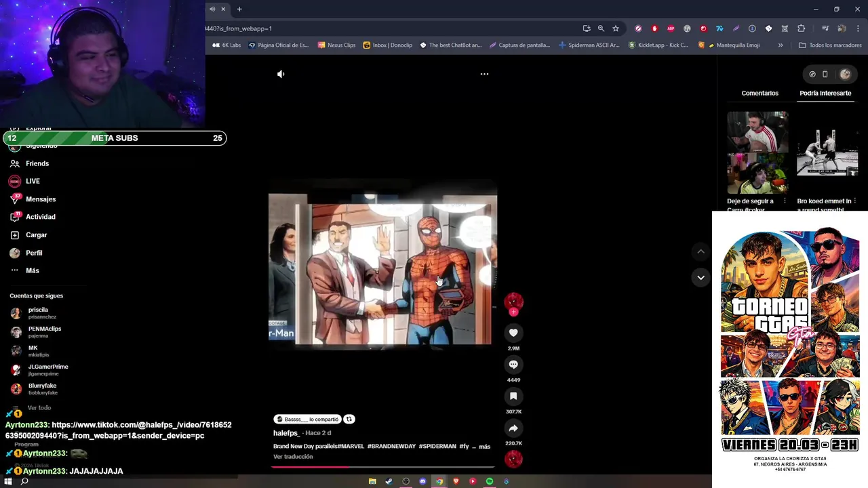Open options for Bro koed emmet video

click(x=854, y=201)
